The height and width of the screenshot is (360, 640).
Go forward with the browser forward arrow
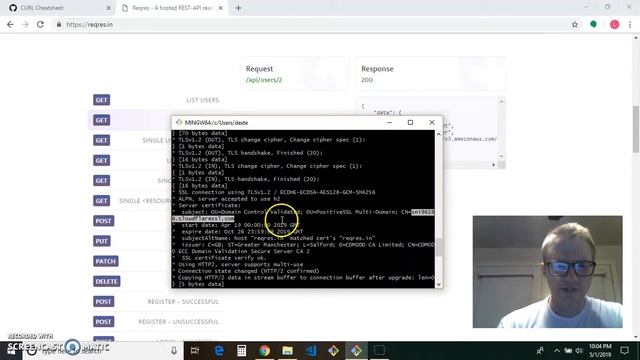pos(25,24)
